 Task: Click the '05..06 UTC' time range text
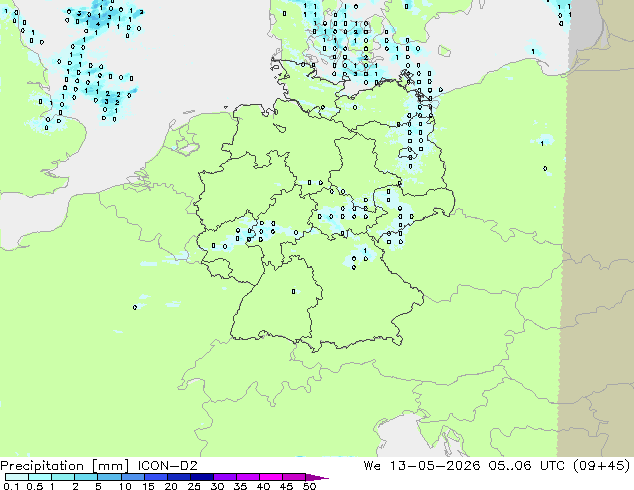(528, 465)
